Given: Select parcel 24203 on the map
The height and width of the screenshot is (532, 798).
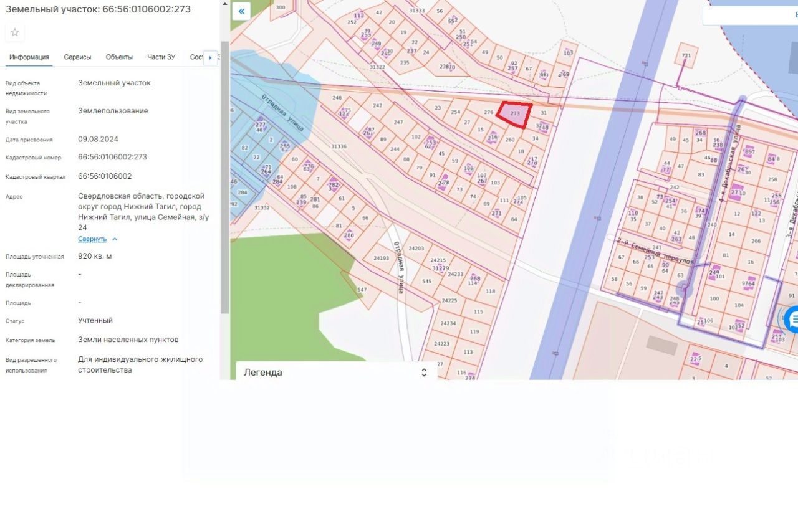Looking at the screenshot, I should (x=416, y=249).
